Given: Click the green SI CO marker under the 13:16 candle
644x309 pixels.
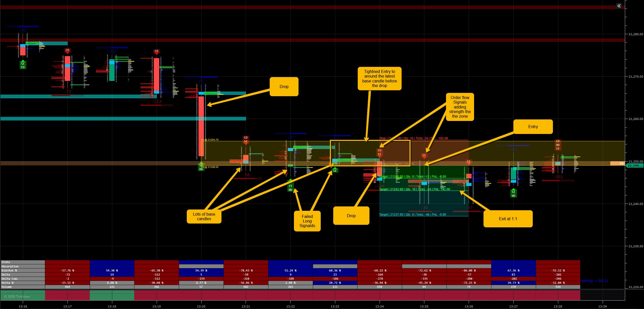Looking at the screenshot, I should pyautogui.click(x=23, y=65).
